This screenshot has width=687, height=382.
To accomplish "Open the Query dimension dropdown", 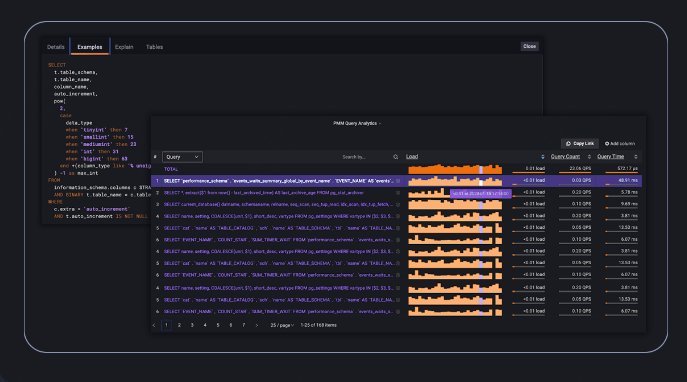I will coord(182,157).
